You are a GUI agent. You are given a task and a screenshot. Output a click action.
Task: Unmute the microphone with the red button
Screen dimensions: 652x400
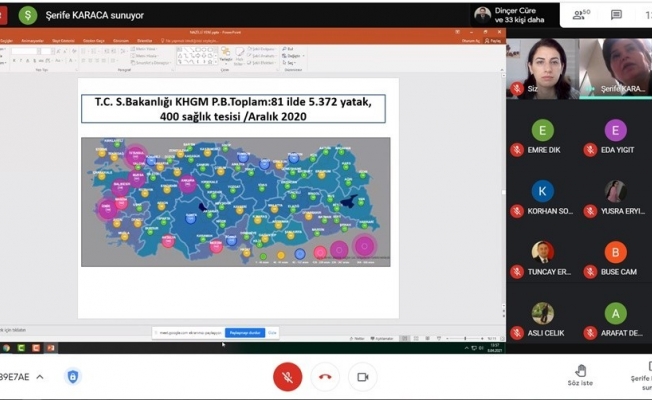(x=288, y=376)
